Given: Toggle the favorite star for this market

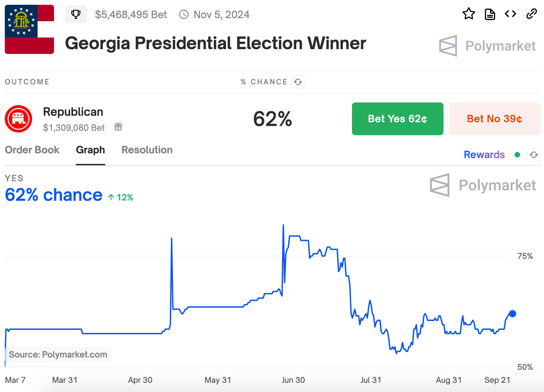Looking at the screenshot, I should [469, 14].
